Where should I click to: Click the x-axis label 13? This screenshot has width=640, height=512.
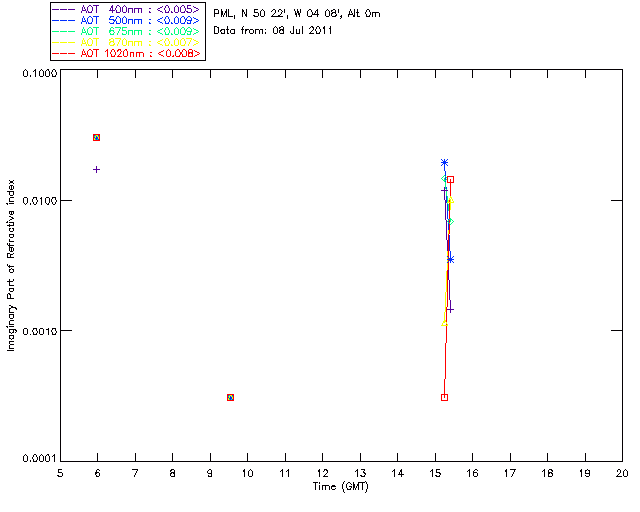360,473
